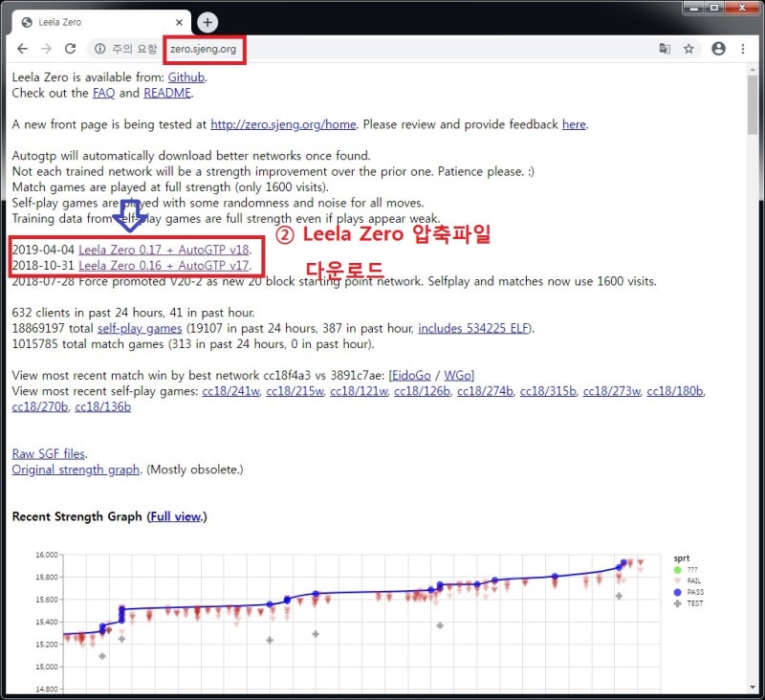
Task: Open the browser profile avatar
Action: (x=720, y=50)
